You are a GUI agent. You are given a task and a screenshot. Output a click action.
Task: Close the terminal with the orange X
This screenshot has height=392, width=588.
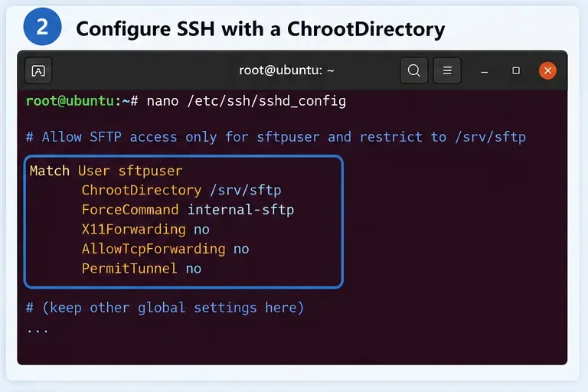pyautogui.click(x=547, y=70)
